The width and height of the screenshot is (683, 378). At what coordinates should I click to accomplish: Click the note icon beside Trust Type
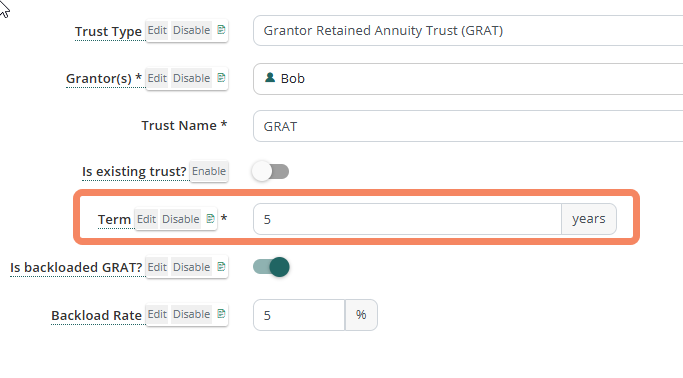221,30
